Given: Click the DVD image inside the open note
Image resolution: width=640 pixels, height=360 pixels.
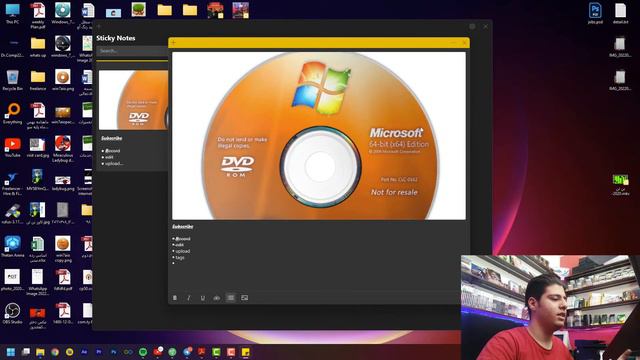Looking at the screenshot, I should point(319,136).
